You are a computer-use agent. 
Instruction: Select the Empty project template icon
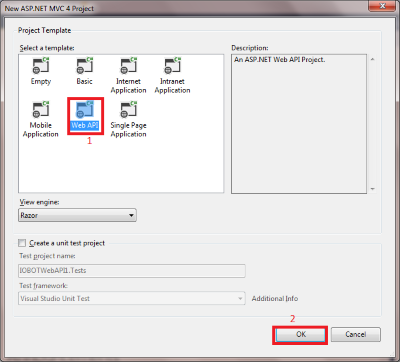(41, 66)
